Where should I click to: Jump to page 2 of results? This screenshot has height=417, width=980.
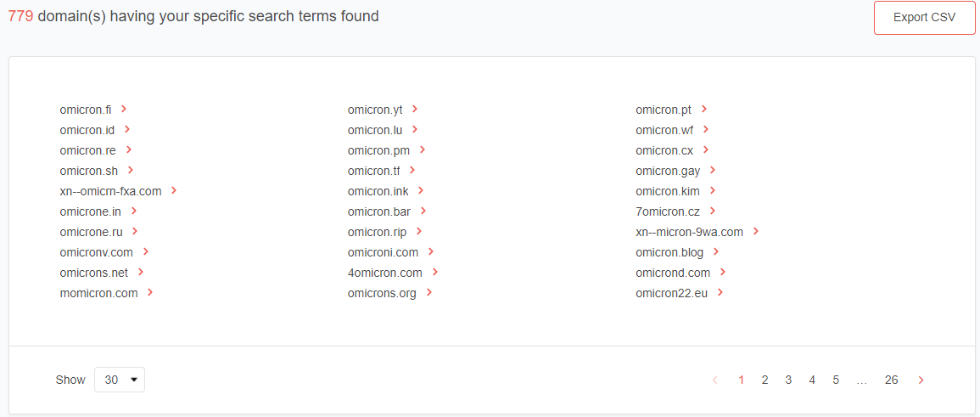pyautogui.click(x=764, y=380)
